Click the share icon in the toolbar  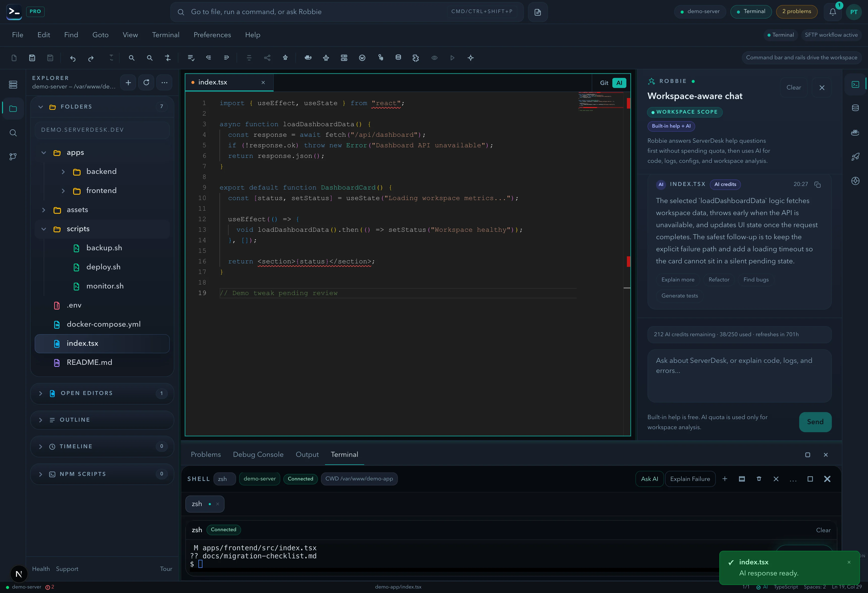tap(267, 58)
